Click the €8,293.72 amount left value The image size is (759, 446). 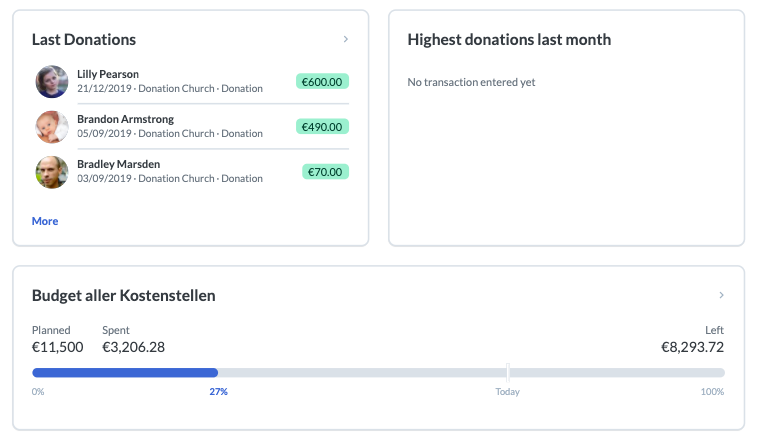[693, 347]
